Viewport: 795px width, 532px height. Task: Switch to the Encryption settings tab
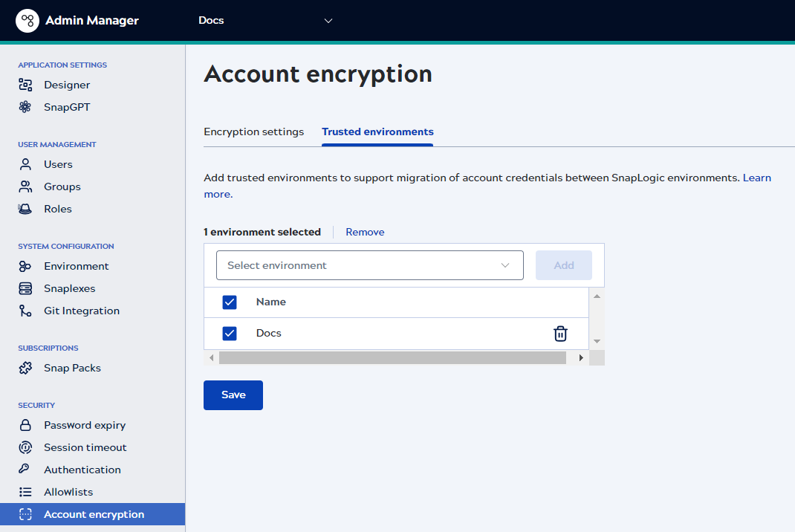pos(253,131)
